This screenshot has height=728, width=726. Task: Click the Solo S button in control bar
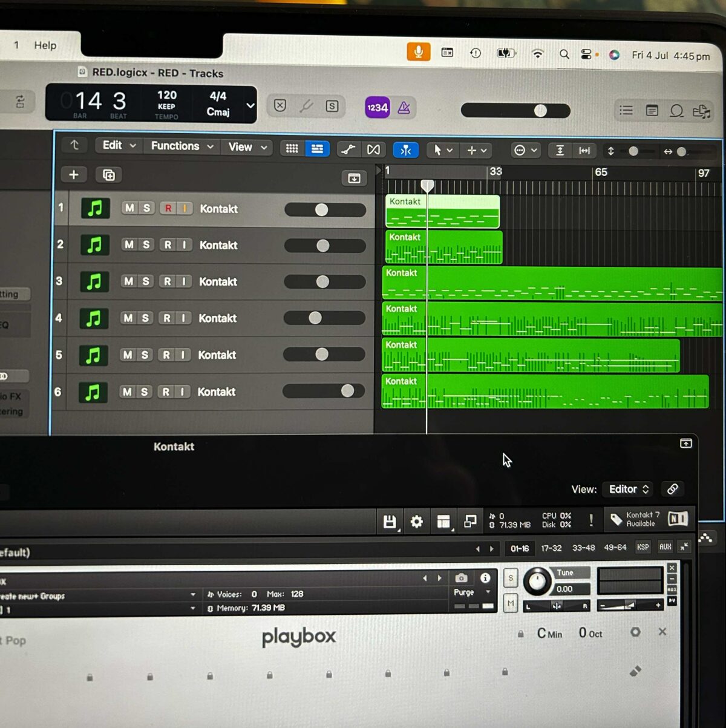tap(332, 106)
